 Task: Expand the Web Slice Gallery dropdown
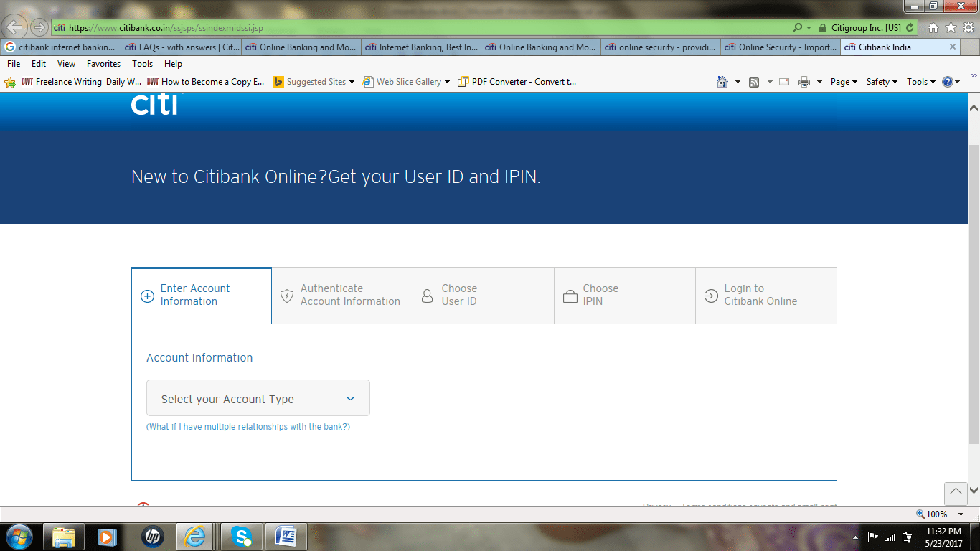[447, 82]
